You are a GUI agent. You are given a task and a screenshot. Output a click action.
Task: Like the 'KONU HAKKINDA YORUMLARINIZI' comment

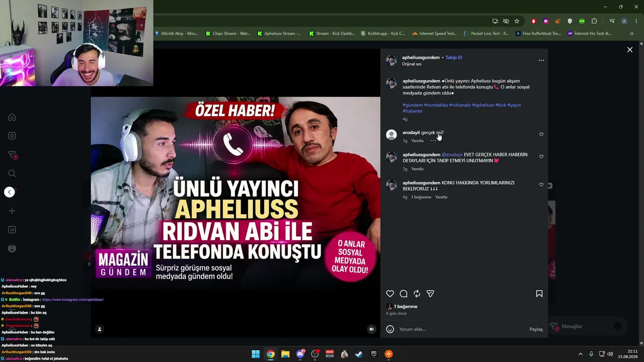point(541,185)
